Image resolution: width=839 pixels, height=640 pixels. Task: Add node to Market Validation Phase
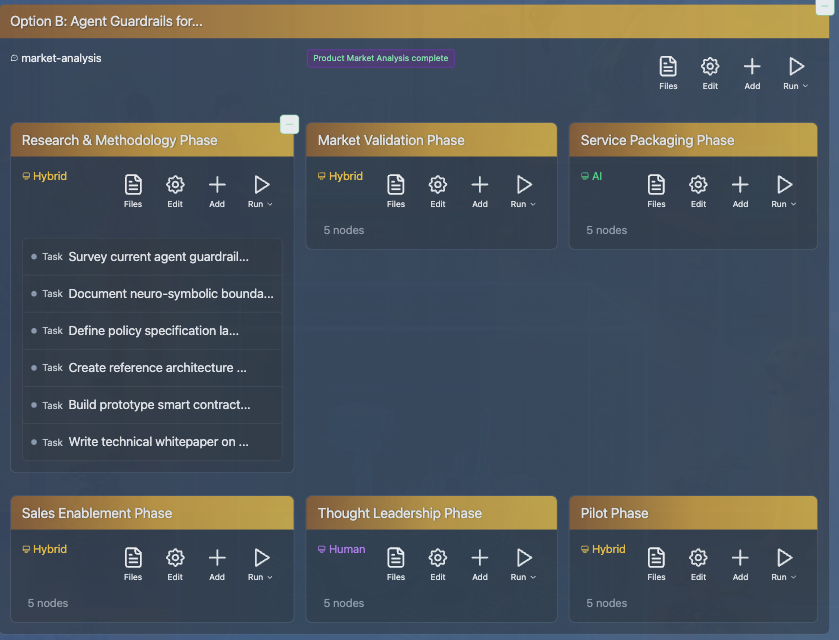479,191
